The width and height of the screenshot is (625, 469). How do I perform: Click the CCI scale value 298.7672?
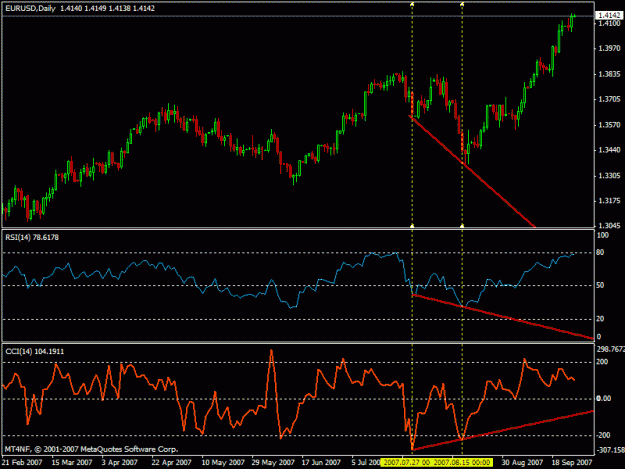point(610,349)
